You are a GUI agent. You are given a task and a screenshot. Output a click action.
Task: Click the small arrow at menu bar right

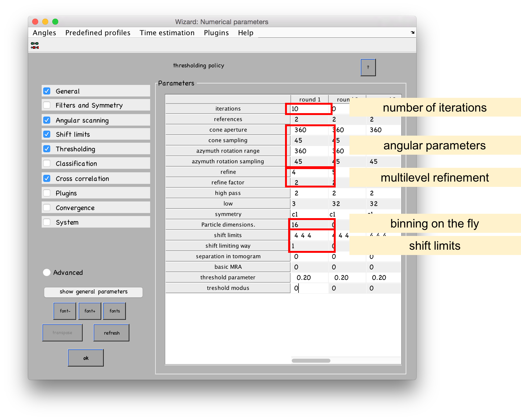coord(412,32)
